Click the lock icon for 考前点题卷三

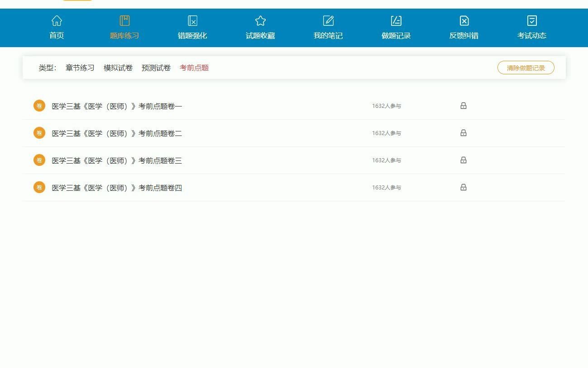464,160
